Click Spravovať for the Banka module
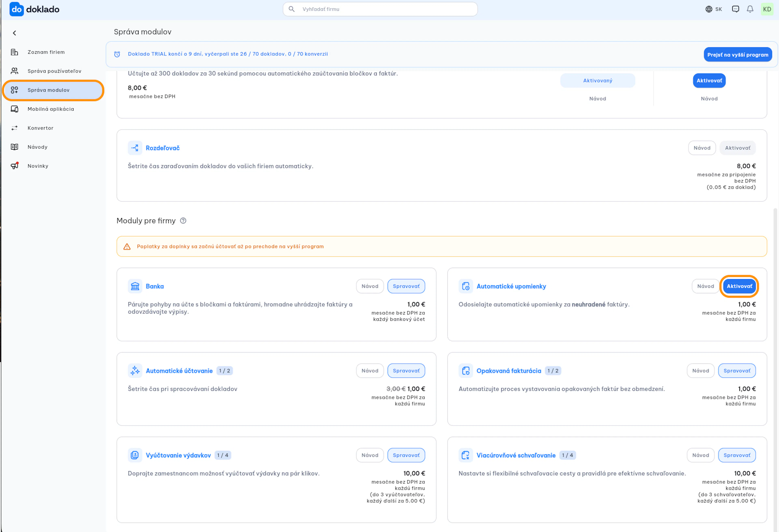Viewport: 779px width, 532px height. [x=406, y=286]
